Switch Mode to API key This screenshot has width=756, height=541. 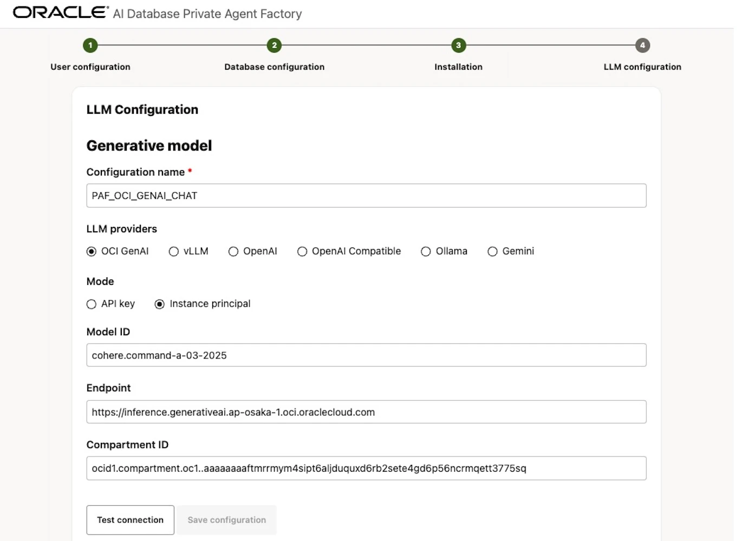[x=92, y=304]
